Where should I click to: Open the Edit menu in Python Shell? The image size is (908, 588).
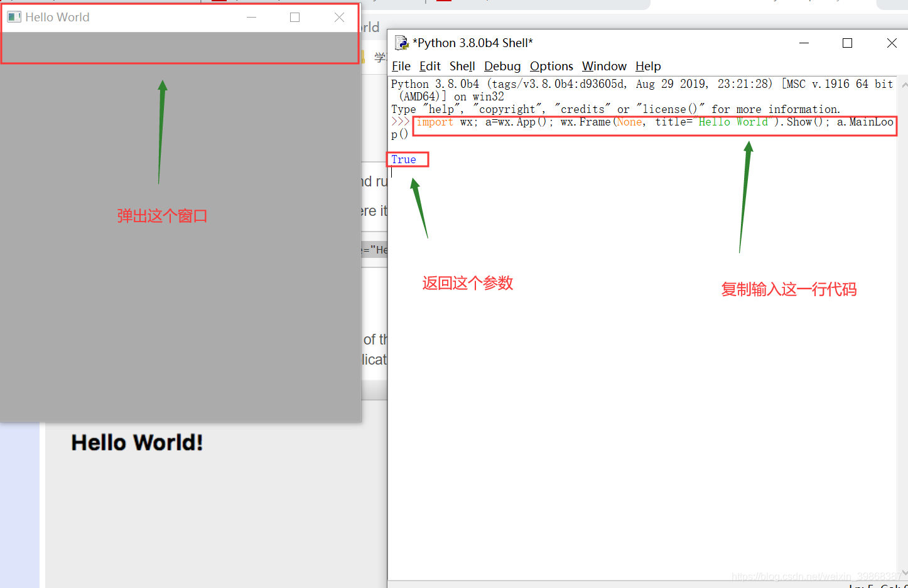pos(430,67)
